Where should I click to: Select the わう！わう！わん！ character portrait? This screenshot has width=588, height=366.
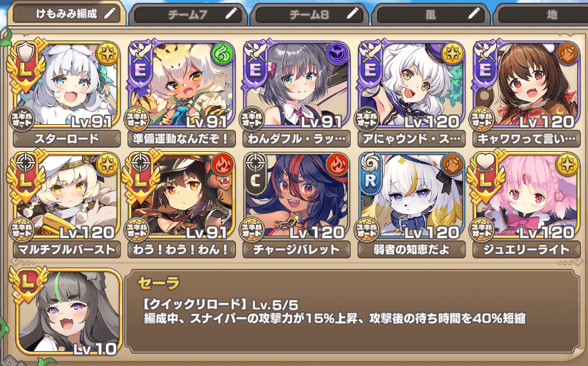point(181,195)
